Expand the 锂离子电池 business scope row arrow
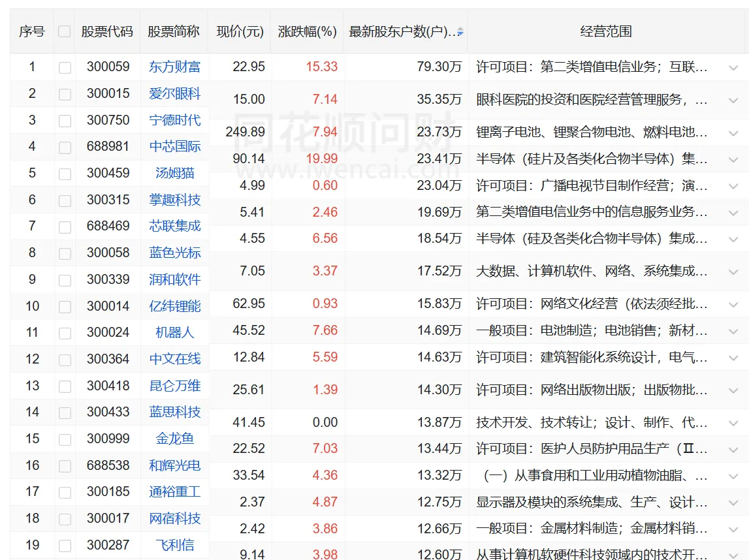 733,132
